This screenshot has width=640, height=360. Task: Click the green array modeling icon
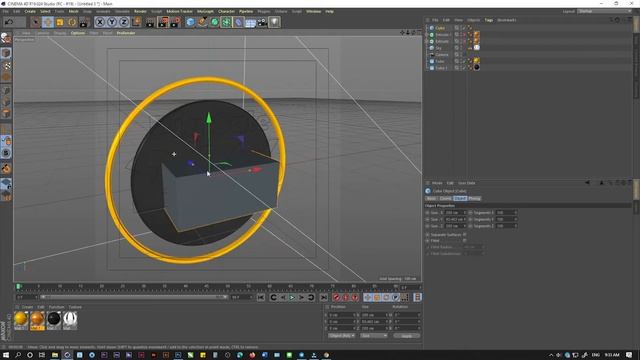point(226,22)
